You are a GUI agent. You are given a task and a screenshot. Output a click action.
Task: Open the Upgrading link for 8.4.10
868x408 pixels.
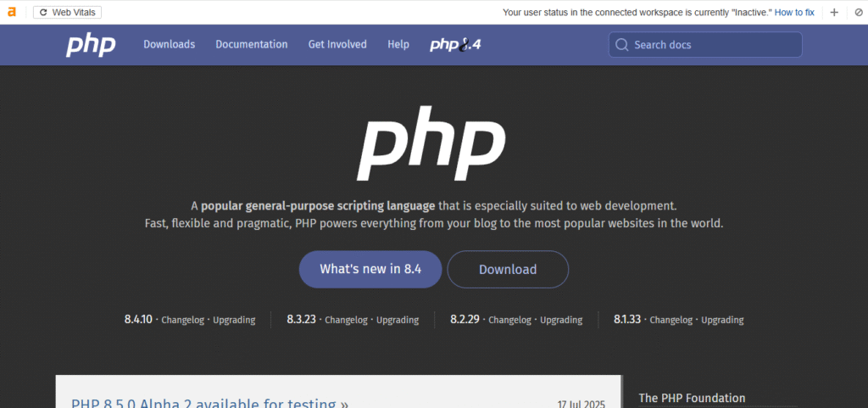click(x=234, y=320)
